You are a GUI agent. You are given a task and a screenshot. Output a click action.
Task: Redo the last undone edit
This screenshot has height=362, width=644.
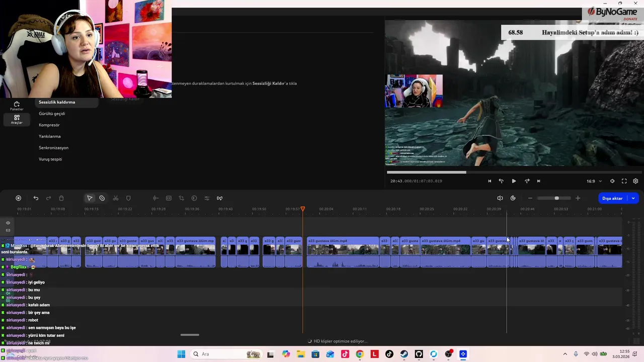tap(48, 198)
